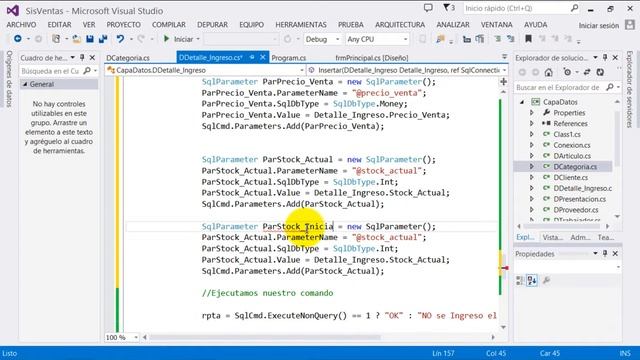Select DPresentacion.cs in Solution Explorer
Viewport: 640px width, 360px height.
click(x=580, y=199)
